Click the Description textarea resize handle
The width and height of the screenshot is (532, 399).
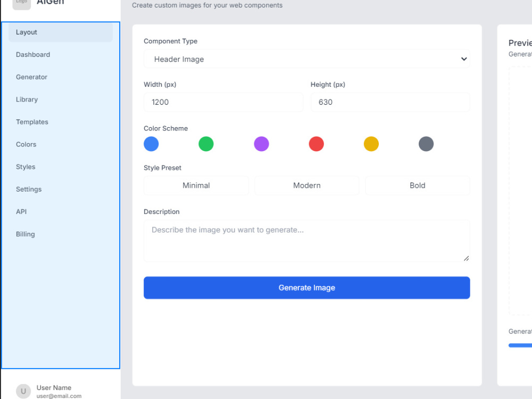point(467,259)
